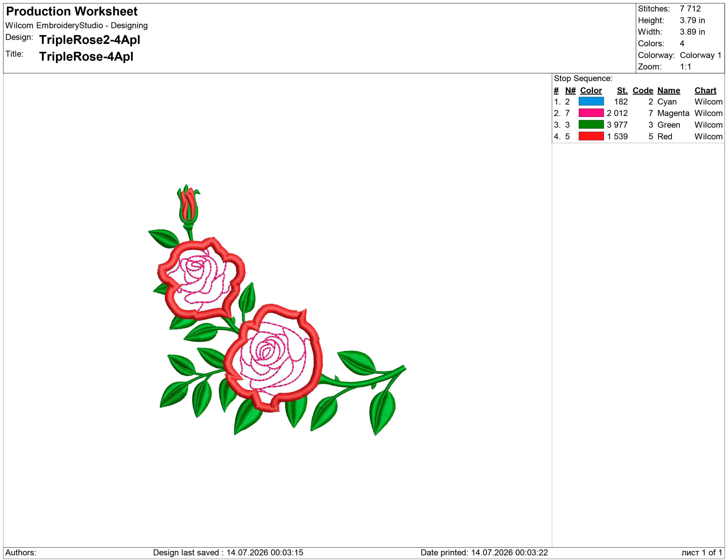Click design name "TripleRose2-4Apl"
The width and height of the screenshot is (728, 560).
(x=90, y=40)
